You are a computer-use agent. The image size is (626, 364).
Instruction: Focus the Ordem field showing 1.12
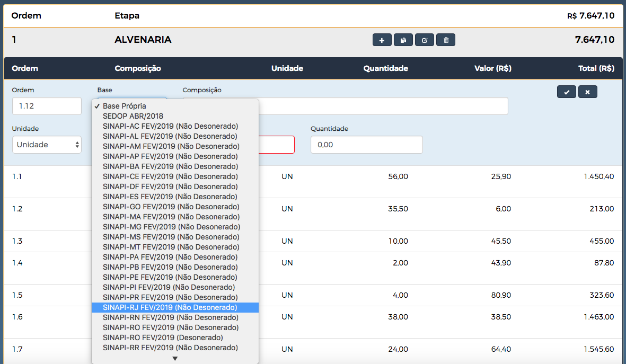[x=47, y=106]
